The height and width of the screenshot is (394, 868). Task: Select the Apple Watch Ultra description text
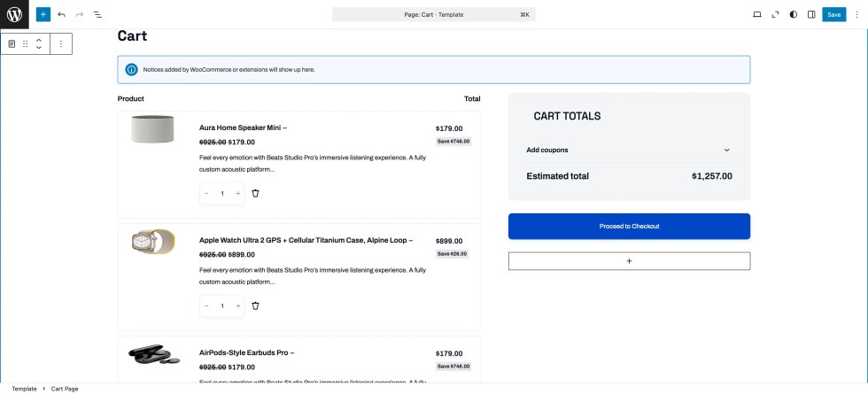click(313, 275)
